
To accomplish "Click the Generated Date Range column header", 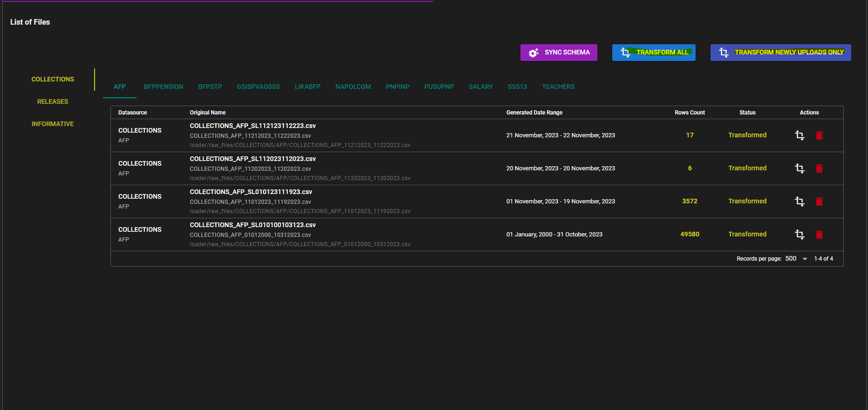I will point(534,113).
